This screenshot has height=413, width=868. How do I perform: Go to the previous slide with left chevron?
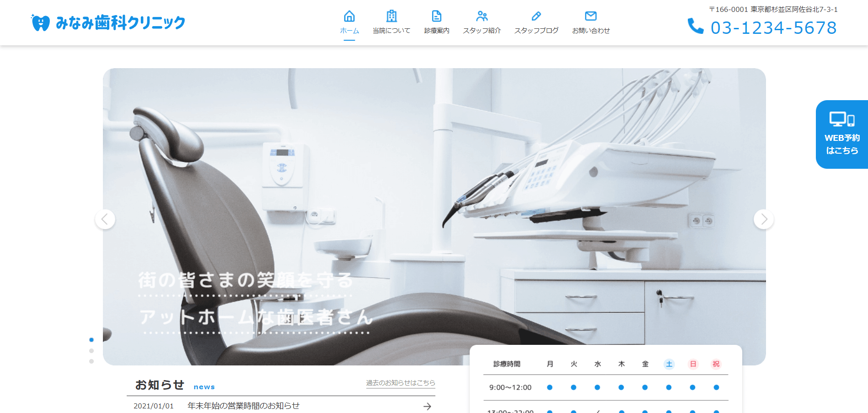point(105,219)
